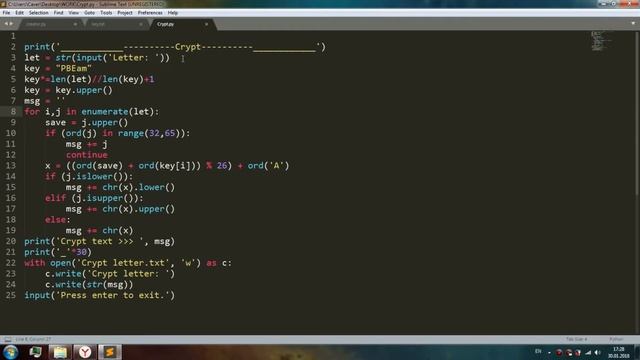The width and height of the screenshot is (640, 360).
Task: Click the Sublime Text taskbar icon
Action: click(109, 352)
